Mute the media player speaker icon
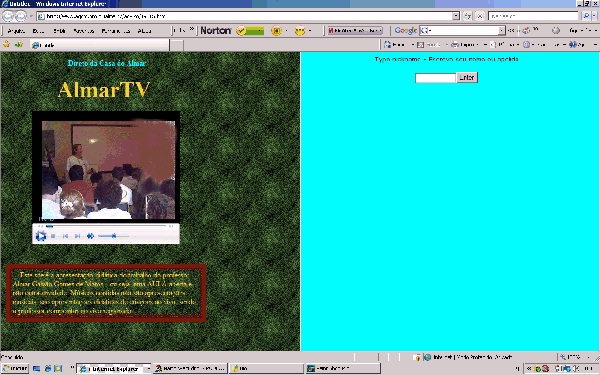This screenshot has height=375, width=600. 90,236
